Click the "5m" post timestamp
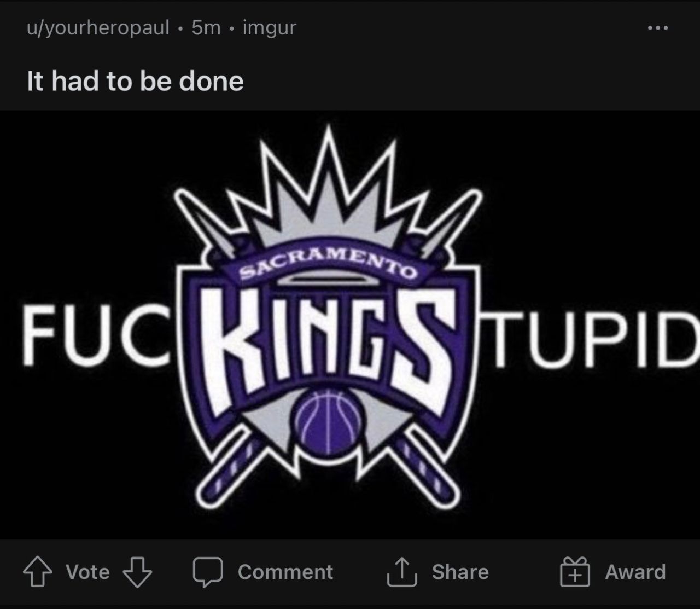The width and height of the screenshot is (700, 609). point(206,28)
